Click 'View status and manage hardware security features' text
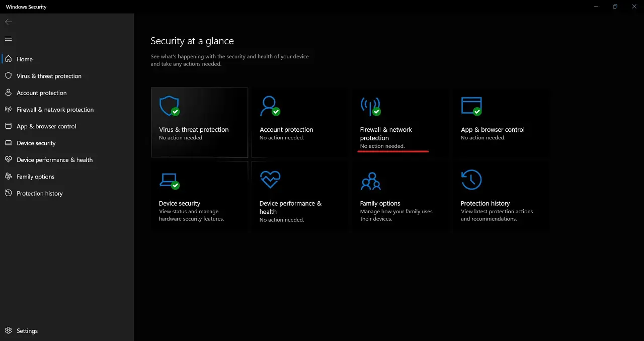The width and height of the screenshot is (644, 341). pos(191,215)
